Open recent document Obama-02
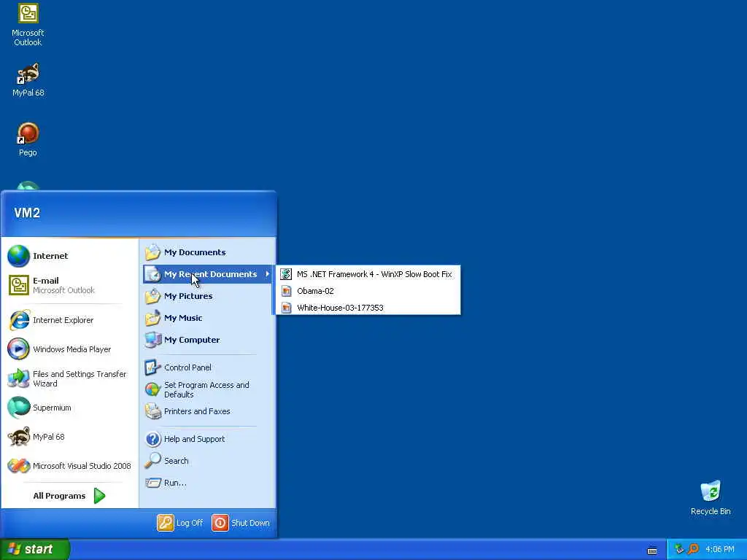The image size is (747, 560). click(368, 291)
